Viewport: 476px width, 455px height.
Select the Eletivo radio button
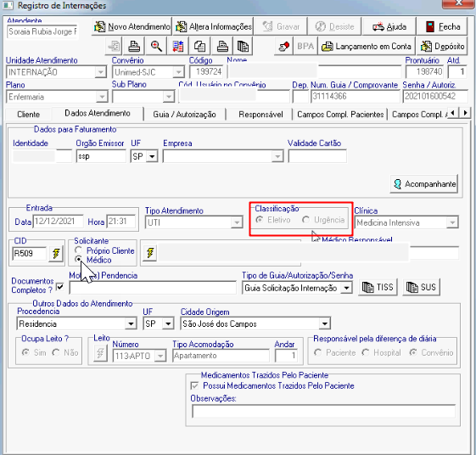click(260, 219)
